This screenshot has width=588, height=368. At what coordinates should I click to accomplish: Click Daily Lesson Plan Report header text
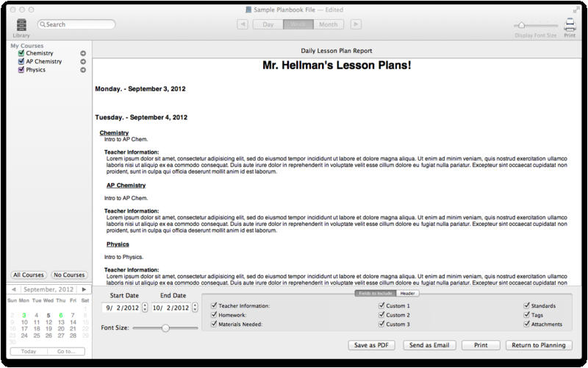pos(337,51)
